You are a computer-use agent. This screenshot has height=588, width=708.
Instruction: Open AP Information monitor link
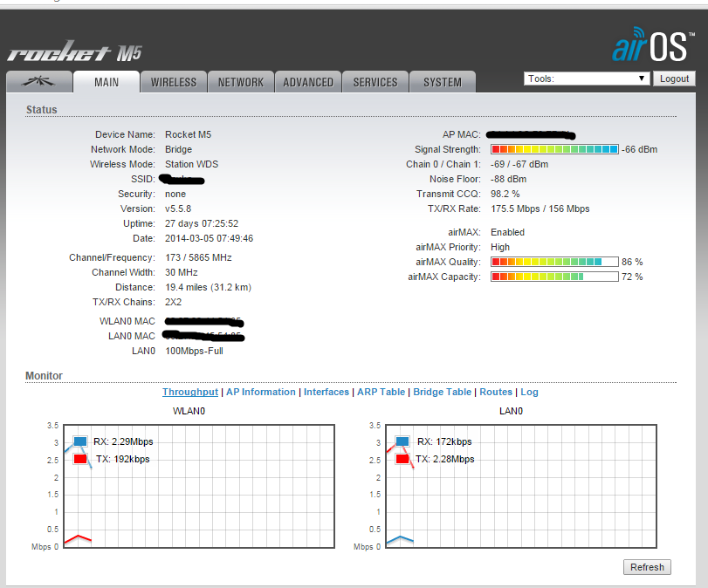point(260,392)
